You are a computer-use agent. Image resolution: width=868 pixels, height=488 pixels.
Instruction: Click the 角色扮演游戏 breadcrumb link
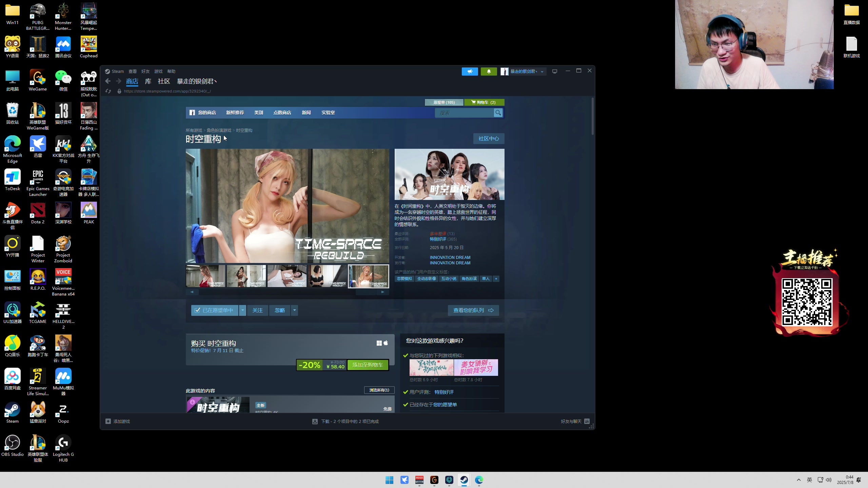coord(219,130)
